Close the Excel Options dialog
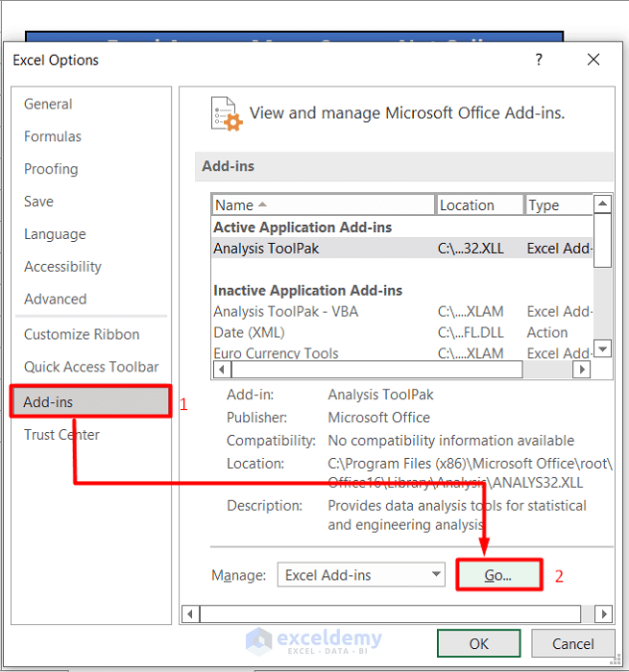The height and width of the screenshot is (672, 629). coord(593,60)
